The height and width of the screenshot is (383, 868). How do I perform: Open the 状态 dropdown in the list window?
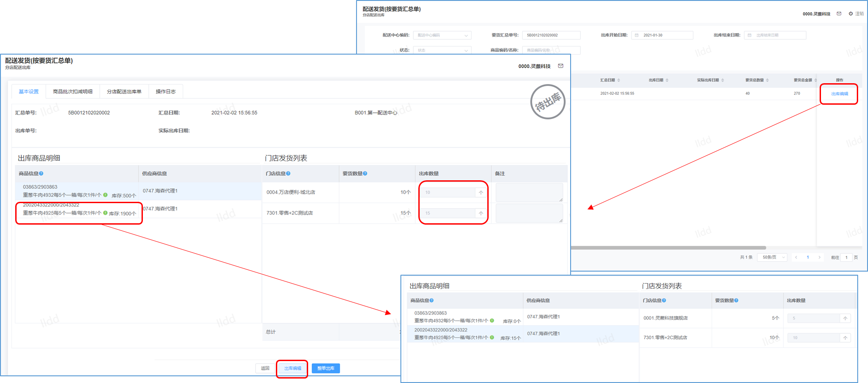pos(443,50)
